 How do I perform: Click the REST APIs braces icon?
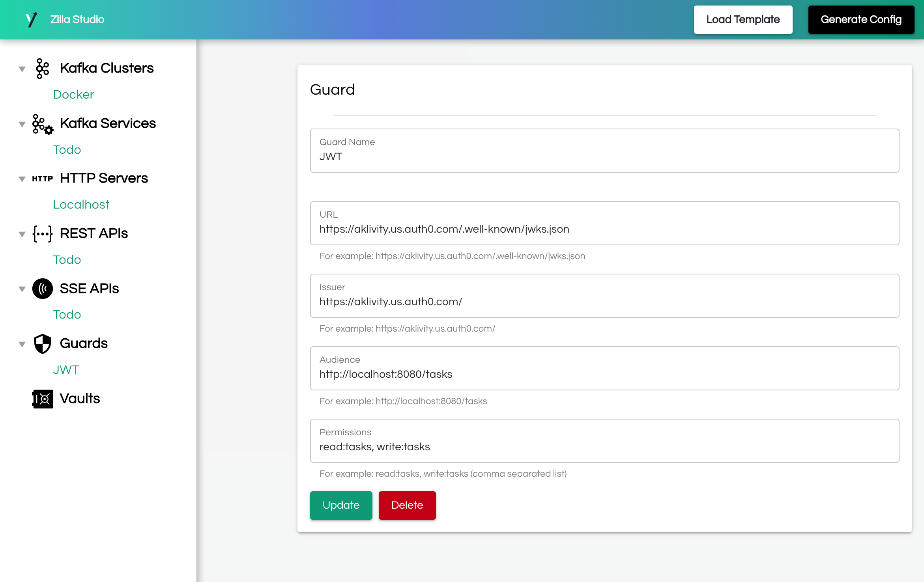pyautogui.click(x=42, y=234)
